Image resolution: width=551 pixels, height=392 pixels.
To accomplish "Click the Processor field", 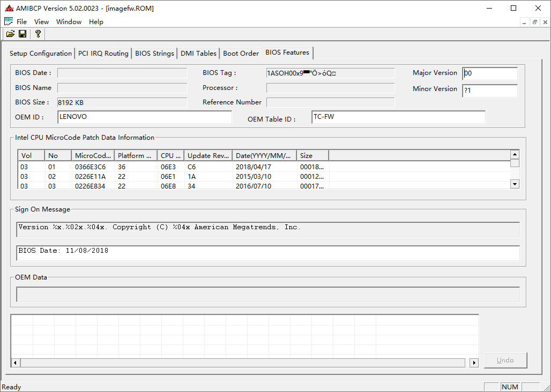I will point(330,88).
